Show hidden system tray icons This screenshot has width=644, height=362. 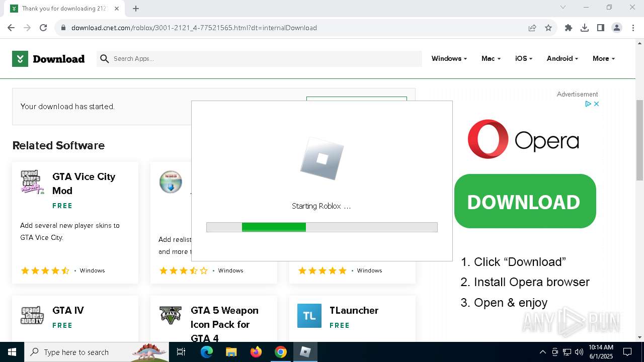(x=542, y=352)
